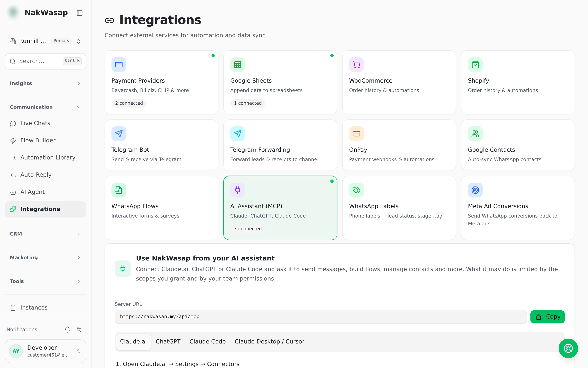Switch to the ChatGPT tab
Image resolution: width=588 pixels, height=368 pixels.
click(x=168, y=341)
